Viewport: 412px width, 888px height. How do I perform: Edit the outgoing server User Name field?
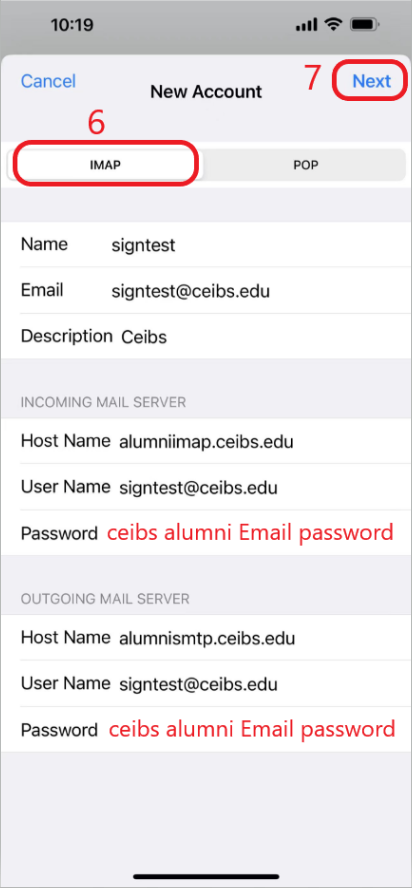coord(206,684)
